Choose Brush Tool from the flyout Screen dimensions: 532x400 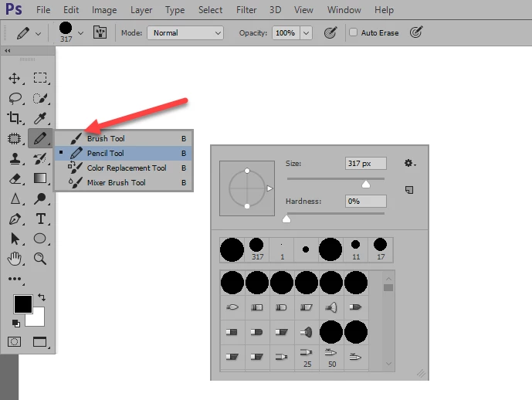click(124, 138)
